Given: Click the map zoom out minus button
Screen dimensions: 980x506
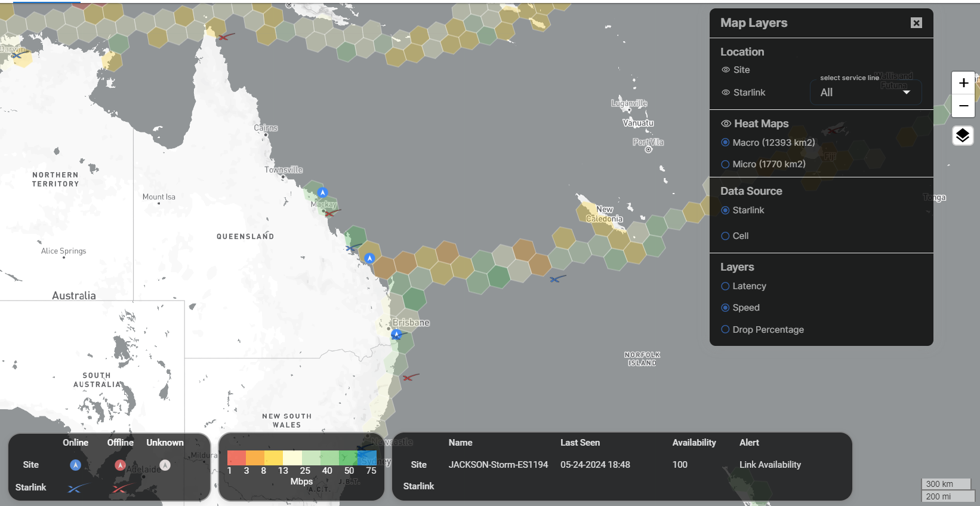Looking at the screenshot, I should point(963,106).
